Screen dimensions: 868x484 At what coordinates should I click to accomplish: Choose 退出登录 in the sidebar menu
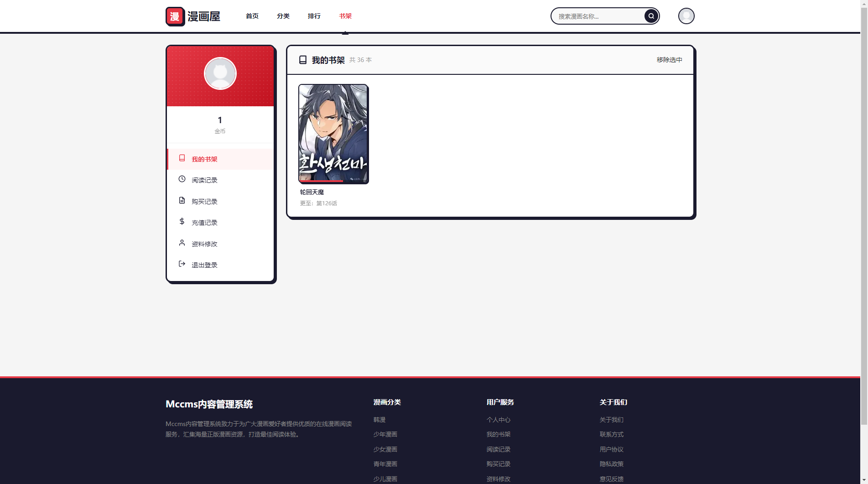click(220, 265)
